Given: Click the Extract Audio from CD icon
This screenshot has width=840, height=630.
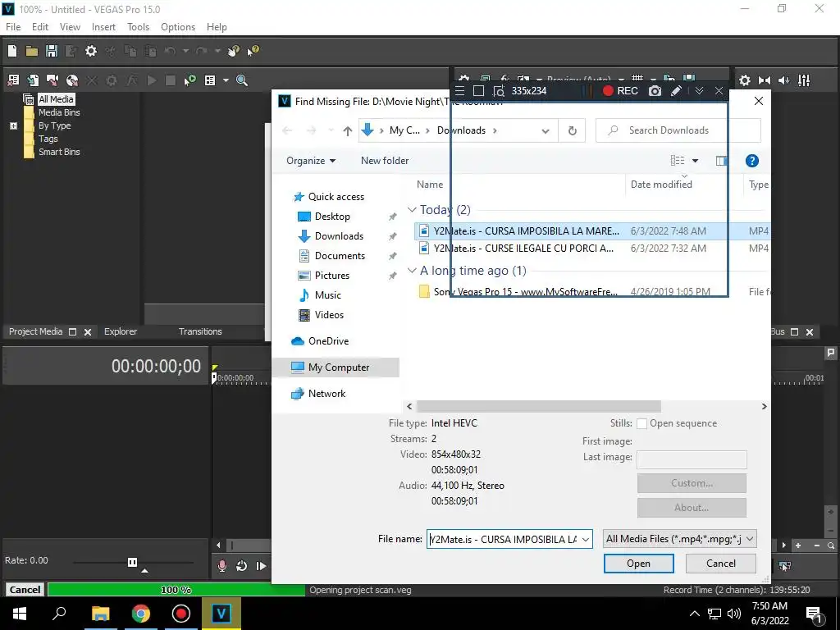Looking at the screenshot, I should (x=72, y=80).
